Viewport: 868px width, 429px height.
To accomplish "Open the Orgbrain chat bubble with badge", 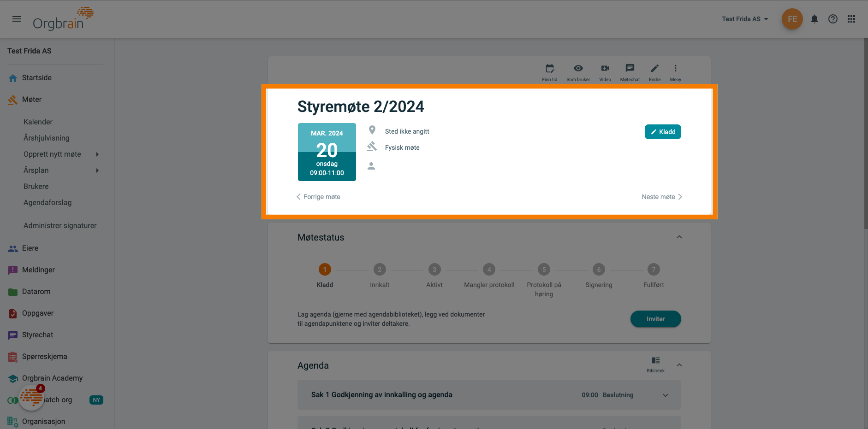I will pos(32,397).
